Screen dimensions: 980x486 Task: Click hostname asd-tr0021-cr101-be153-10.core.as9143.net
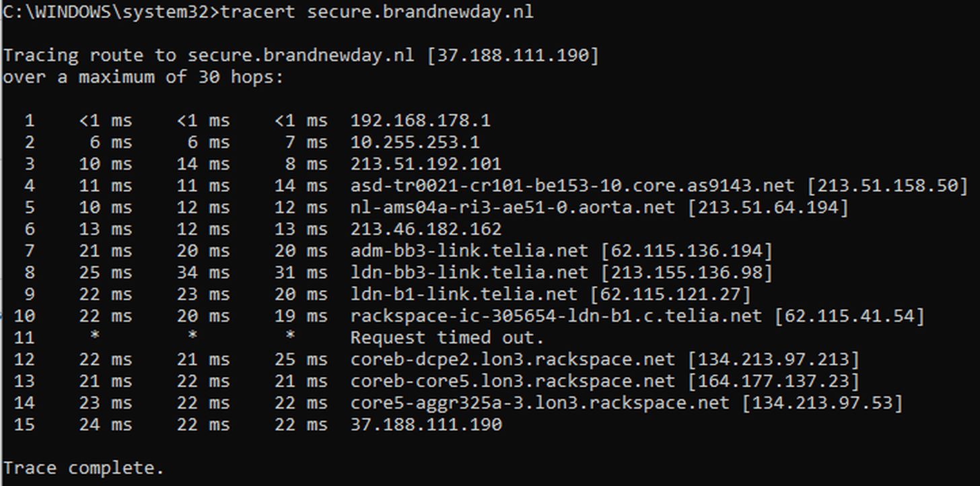[x=573, y=186]
